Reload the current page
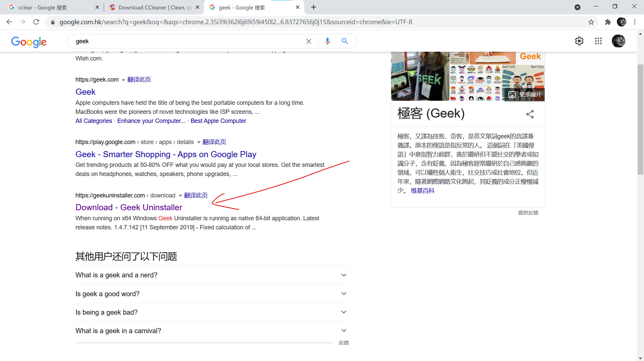The height and width of the screenshot is (361, 644). pos(36,22)
